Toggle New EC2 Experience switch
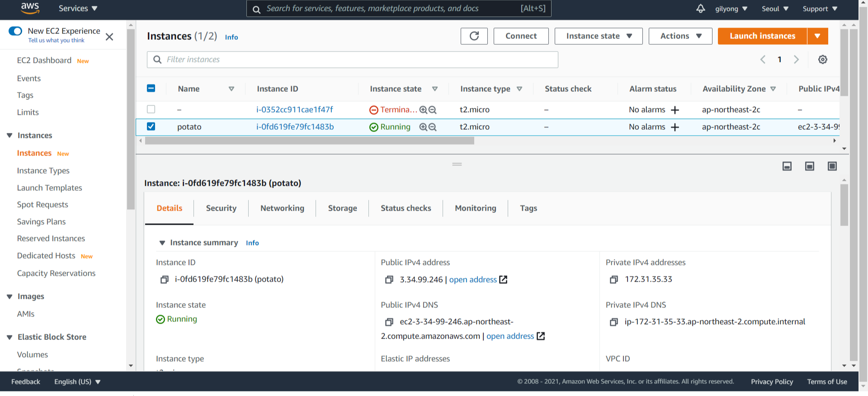This screenshot has height=396, width=868. [15, 31]
